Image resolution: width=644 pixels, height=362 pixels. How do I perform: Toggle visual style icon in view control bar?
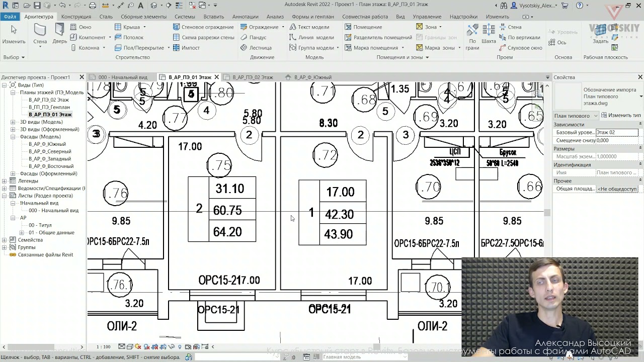130,346
